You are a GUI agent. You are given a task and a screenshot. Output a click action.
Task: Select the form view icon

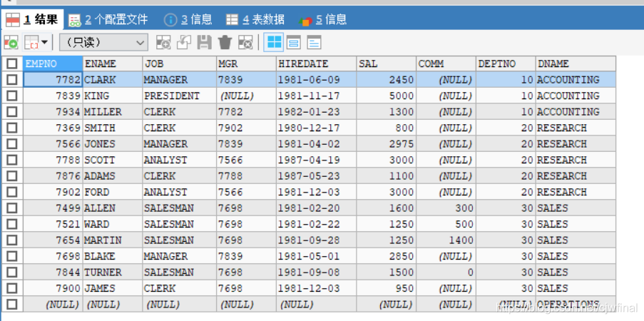[294, 42]
